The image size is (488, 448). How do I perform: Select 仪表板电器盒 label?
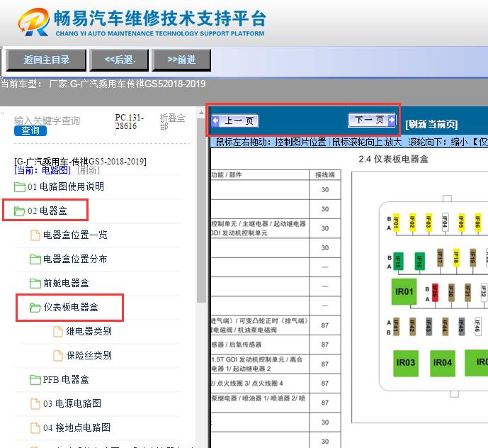click(71, 307)
